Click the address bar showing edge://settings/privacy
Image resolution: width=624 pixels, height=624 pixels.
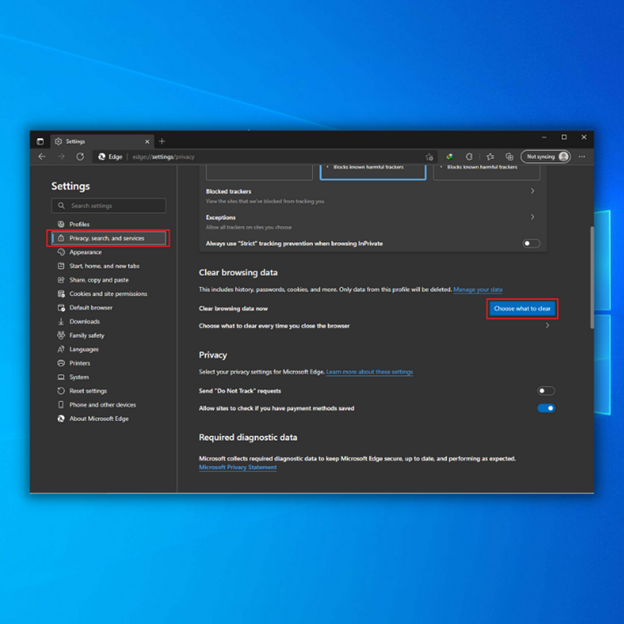coord(263,157)
